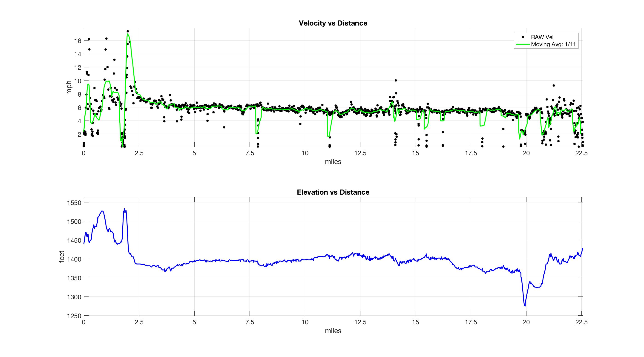Click the black dot marker in legend
This screenshot has width=644, height=357.
point(523,37)
